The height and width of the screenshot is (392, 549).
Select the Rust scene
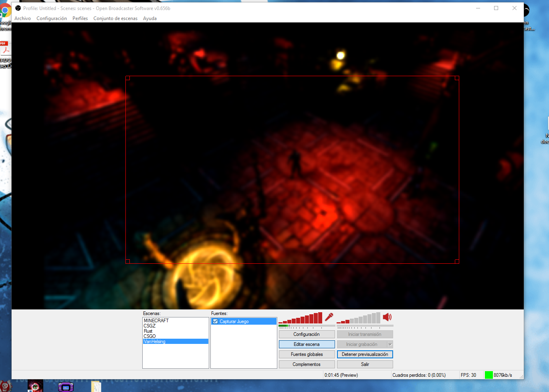(x=176, y=331)
